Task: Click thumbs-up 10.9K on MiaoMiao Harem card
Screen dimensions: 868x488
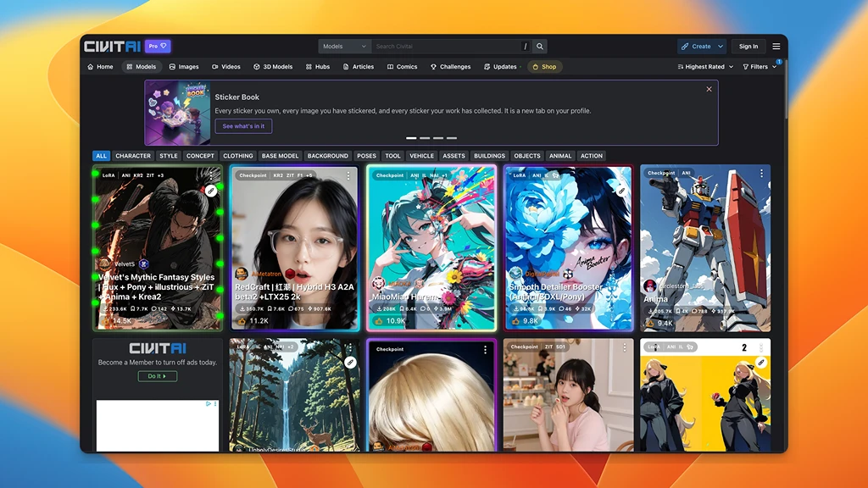Action: pos(389,321)
